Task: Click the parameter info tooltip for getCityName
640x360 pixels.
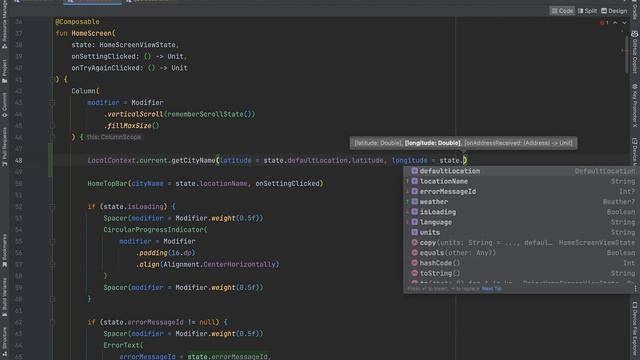Action: click(x=463, y=143)
